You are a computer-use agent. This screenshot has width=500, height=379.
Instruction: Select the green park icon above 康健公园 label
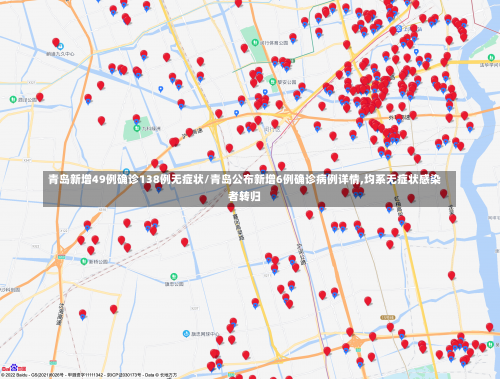[174, 277]
